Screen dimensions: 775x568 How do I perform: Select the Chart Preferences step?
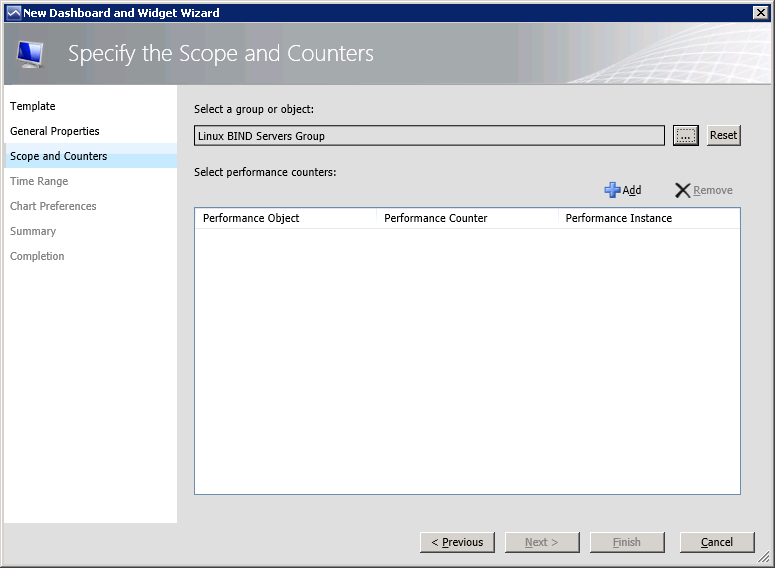(53, 206)
